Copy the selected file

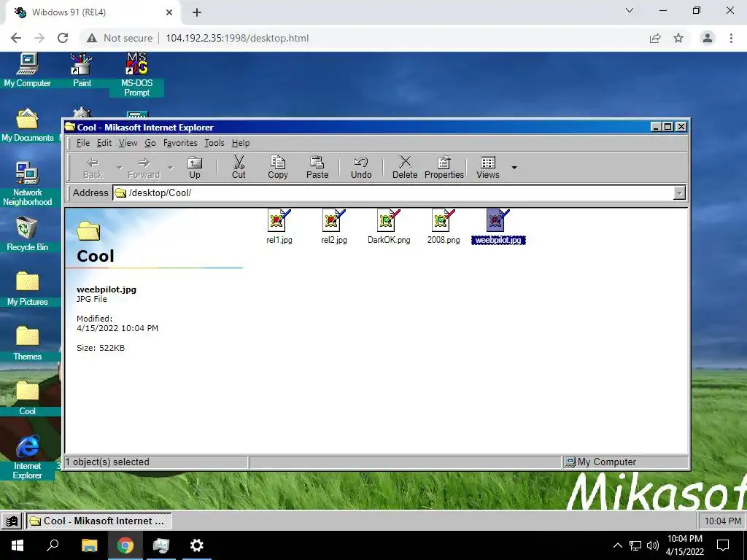pos(278,168)
